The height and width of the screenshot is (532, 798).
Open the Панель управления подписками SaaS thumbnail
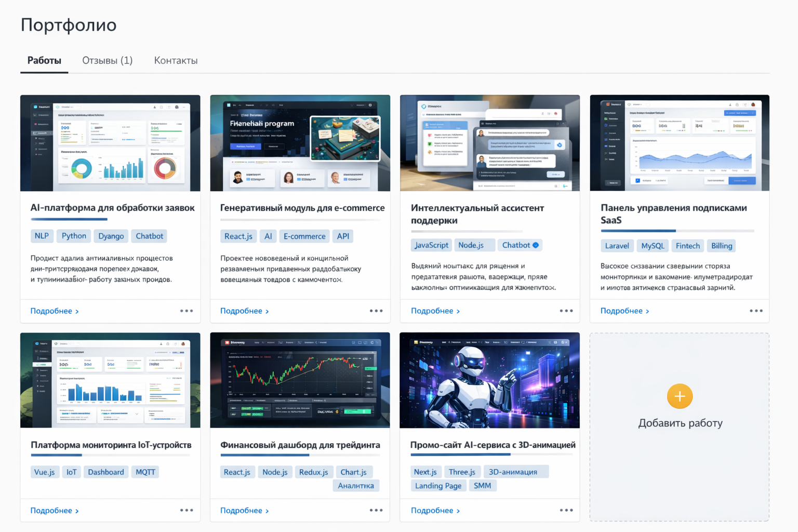coord(680,143)
